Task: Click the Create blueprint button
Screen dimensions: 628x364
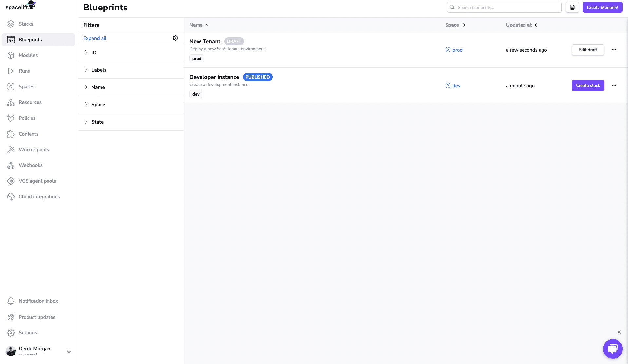Action: pyautogui.click(x=602, y=7)
